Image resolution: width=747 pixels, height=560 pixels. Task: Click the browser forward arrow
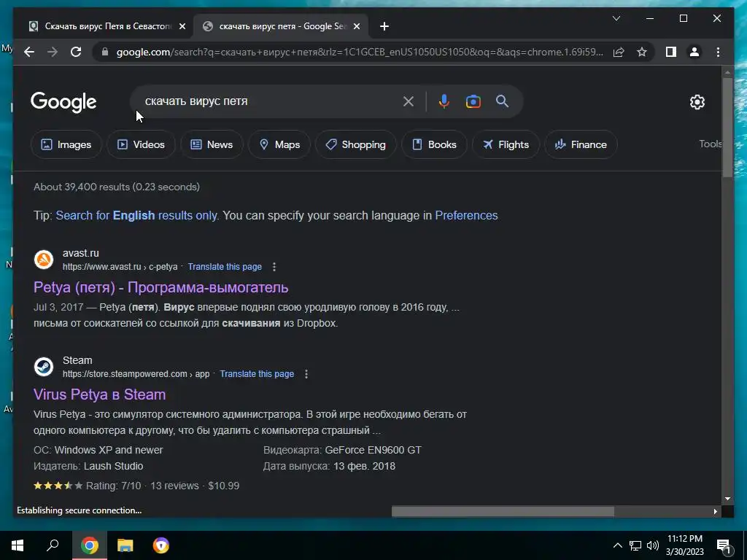click(53, 52)
